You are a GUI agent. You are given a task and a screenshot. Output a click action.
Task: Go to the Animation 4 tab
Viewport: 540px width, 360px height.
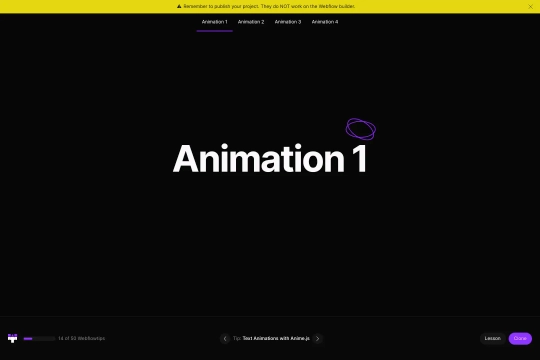click(325, 22)
